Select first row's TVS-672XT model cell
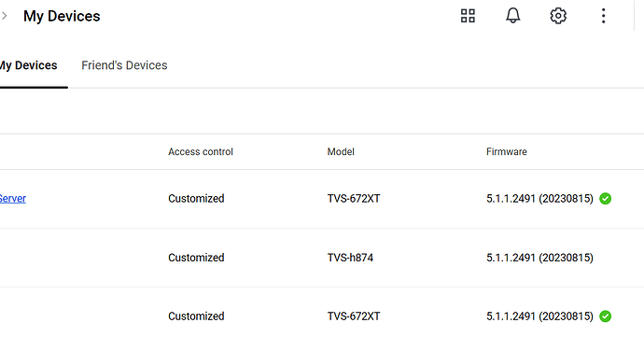Viewport: 644px width, 351px height. 354,199
